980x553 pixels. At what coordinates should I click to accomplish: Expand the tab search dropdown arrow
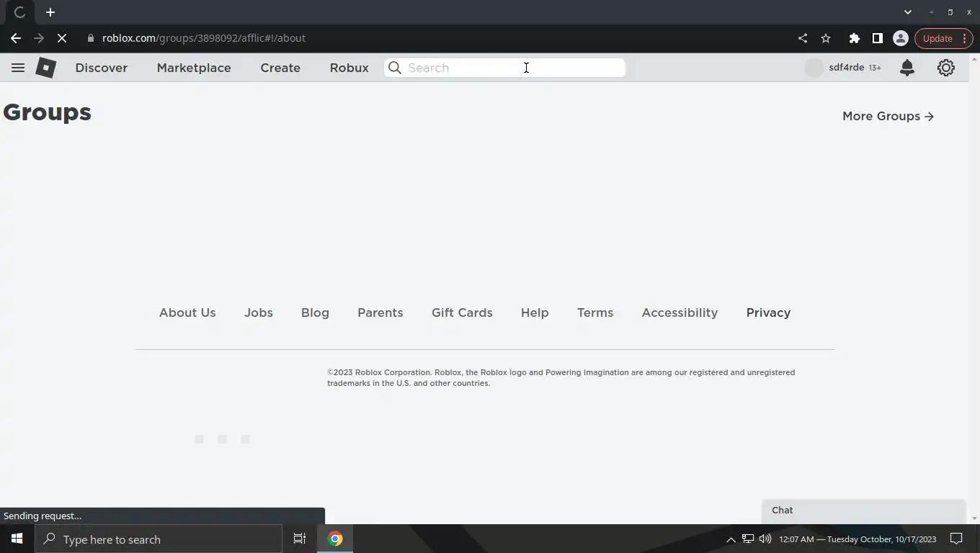(908, 12)
